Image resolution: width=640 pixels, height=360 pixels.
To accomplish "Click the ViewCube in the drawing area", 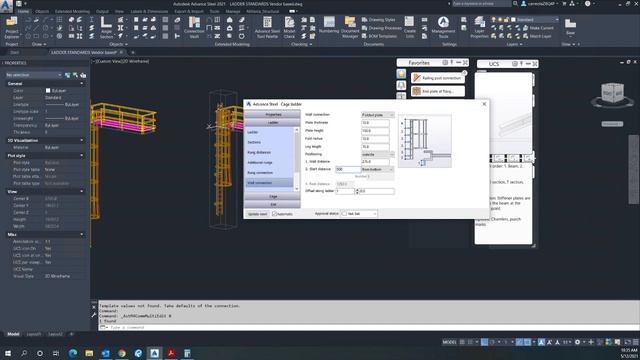I will [x=613, y=93].
